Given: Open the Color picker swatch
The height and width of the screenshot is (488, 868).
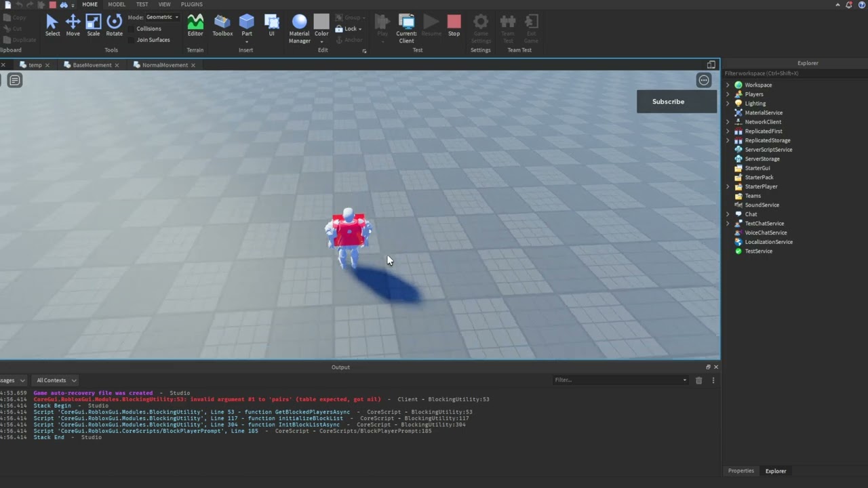Looking at the screenshot, I should point(321,22).
